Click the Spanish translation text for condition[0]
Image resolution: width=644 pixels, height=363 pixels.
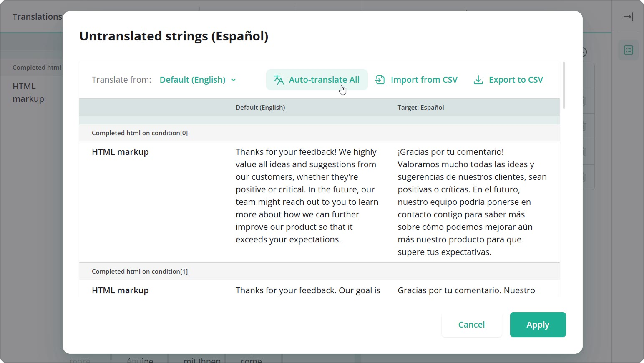pyautogui.click(x=472, y=202)
